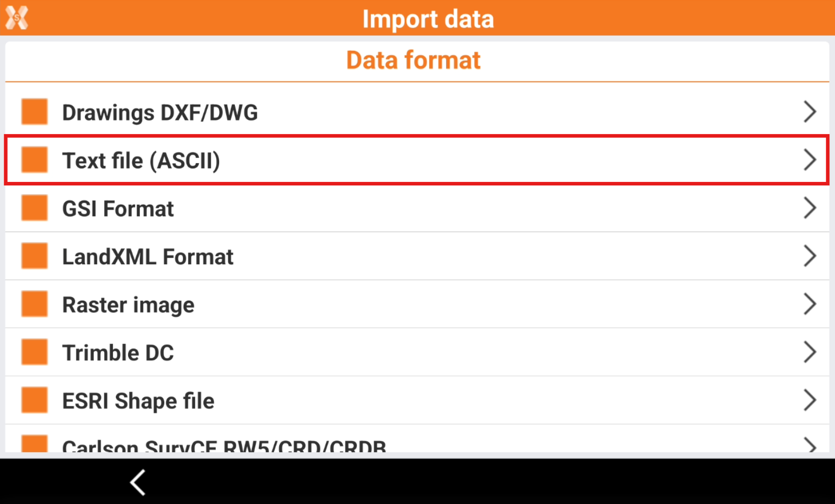Click orange square icon beside Trimble DC
Image resolution: width=835 pixels, height=504 pixels.
[35, 352]
